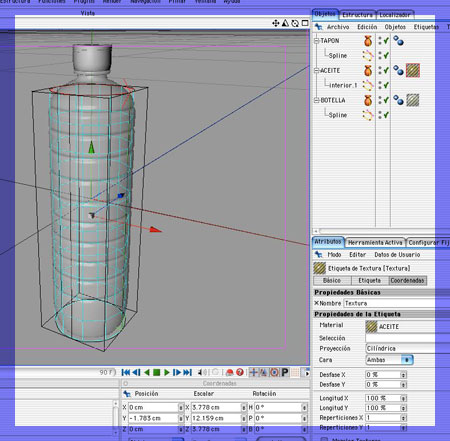Collapse the TAPON tree node

pyautogui.click(x=317, y=41)
